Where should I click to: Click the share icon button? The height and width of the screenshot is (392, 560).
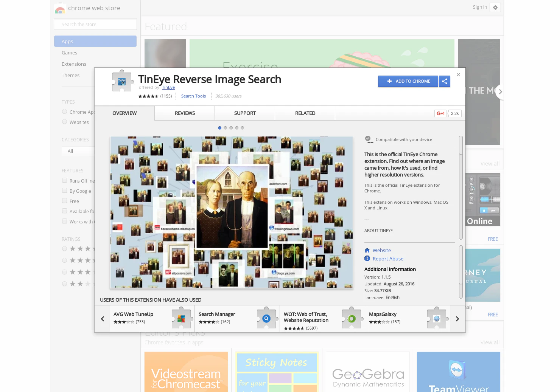[x=445, y=81]
